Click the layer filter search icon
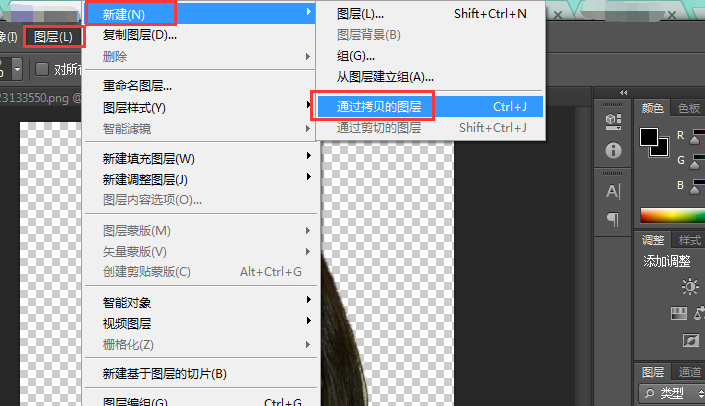The image size is (705, 406). [x=649, y=394]
